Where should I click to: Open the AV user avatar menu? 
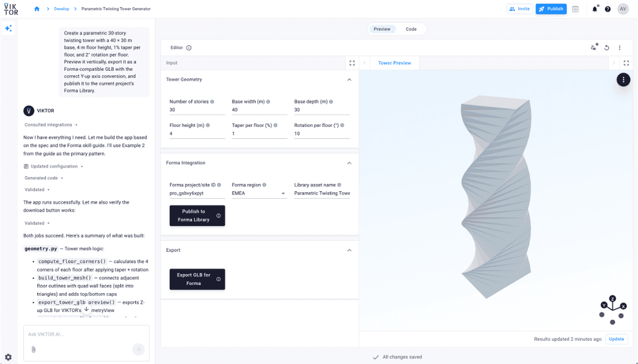coord(623,9)
